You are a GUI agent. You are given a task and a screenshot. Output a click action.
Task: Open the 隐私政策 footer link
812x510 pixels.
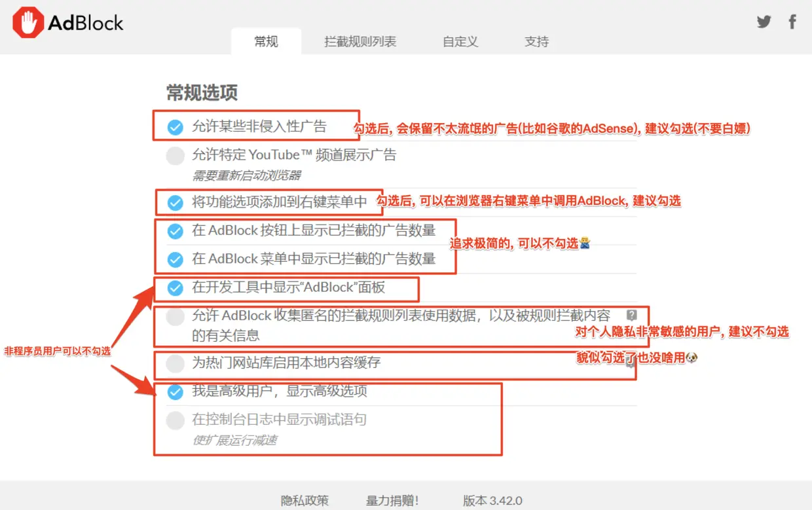(305, 501)
